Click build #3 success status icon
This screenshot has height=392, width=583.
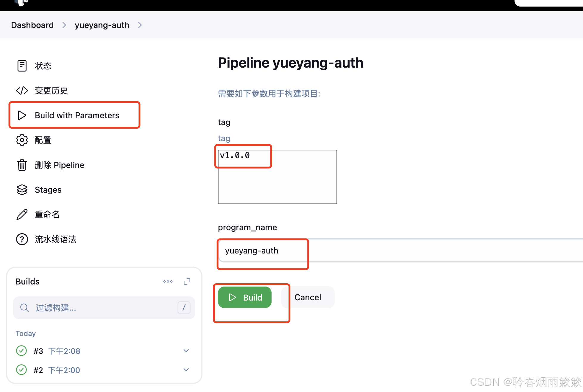tap(21, 351)
